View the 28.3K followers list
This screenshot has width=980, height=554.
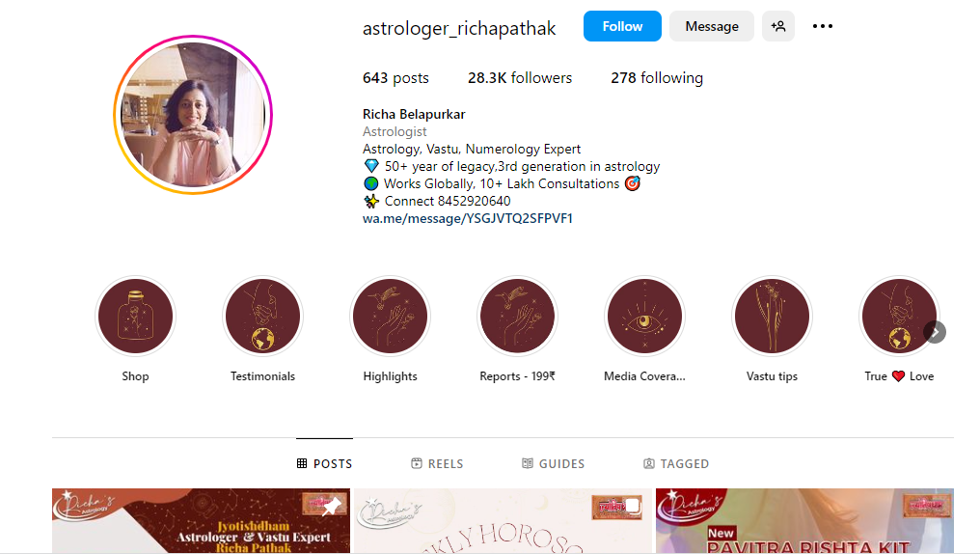520,77
